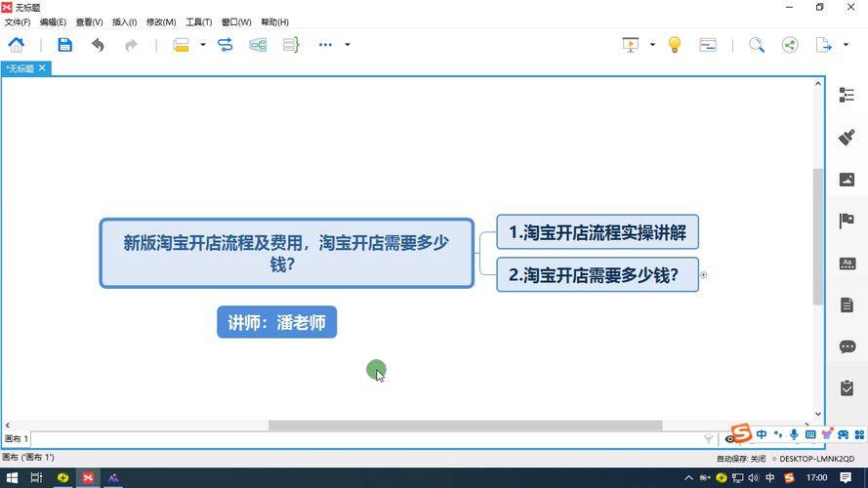Export the mind map
The image size is (868, 488).
pyautogui.click(x=823, y=45)
